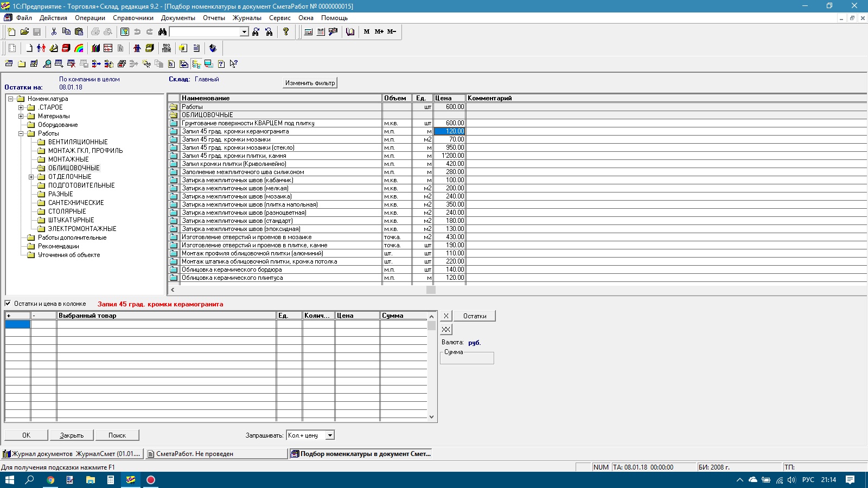Select 'САНТЕХНИЧЕСКИЕ' folder in the tree
This screenshot has height=488, width=868.
pos(76,203)
